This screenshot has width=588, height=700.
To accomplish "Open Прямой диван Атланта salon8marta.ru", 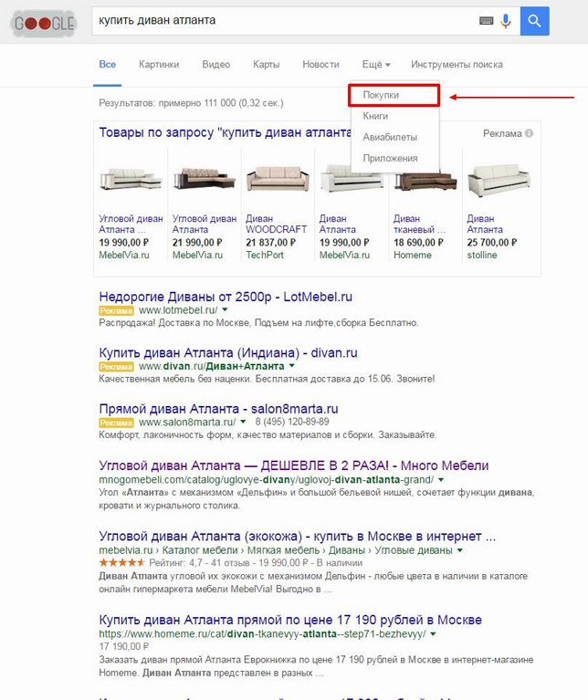I will [x=218, y=409].
